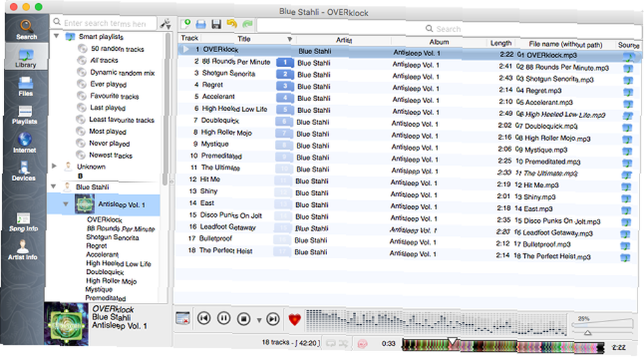Collapse the Antisleep Vol. 1 album

pos(65,204)
